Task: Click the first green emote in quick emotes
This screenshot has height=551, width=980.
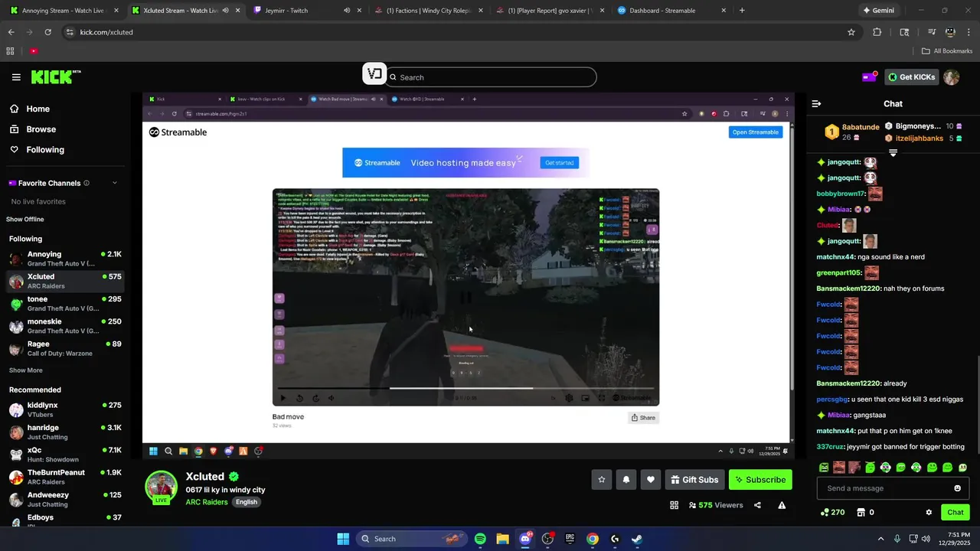Action: pos(824,468)
